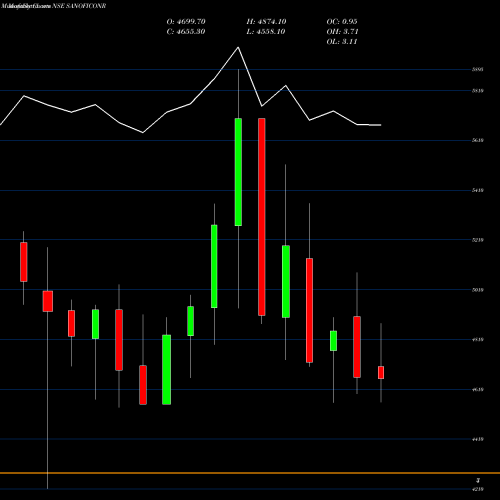Click the 5419 price axis label
Viewport: 500px width, 500px height.
point(478,190)
